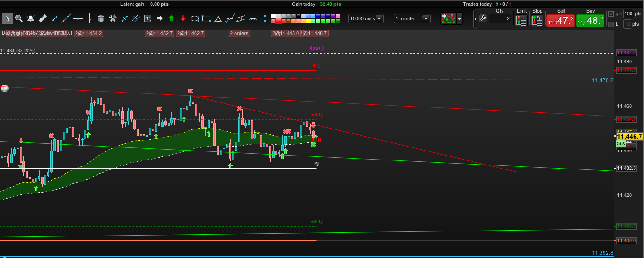Select the 2@11,452.7 order label
Image resolution: width=644 pixels, height=258 pixels.
[x=160, y=33]
